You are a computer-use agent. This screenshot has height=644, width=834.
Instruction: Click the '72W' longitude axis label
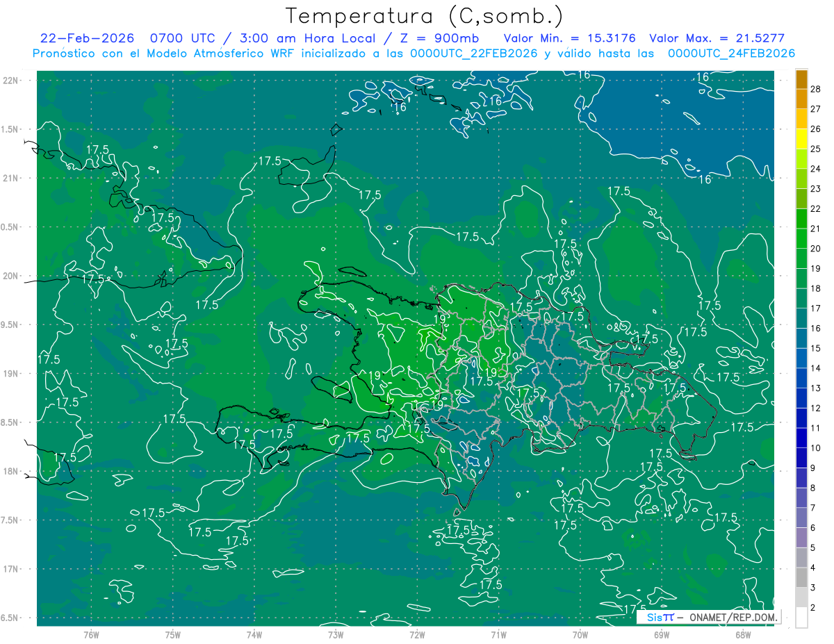(417, 634)
